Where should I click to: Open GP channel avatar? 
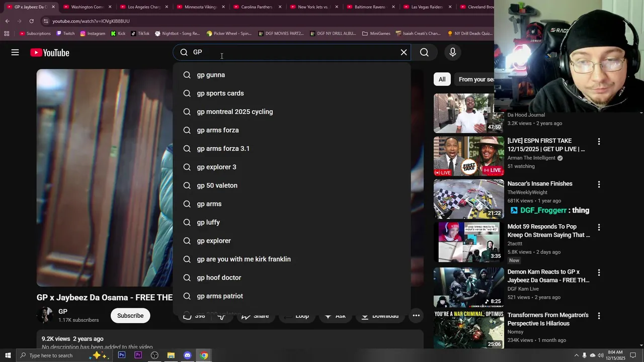tap(45, 315)
